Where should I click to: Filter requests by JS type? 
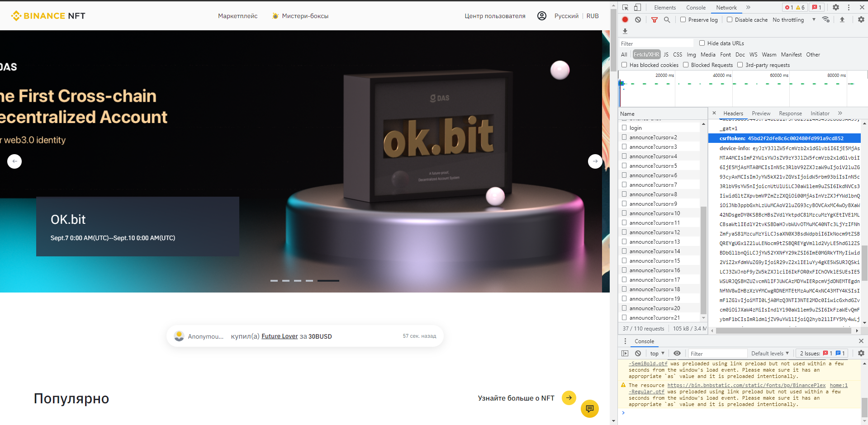[x=666, y=54]
